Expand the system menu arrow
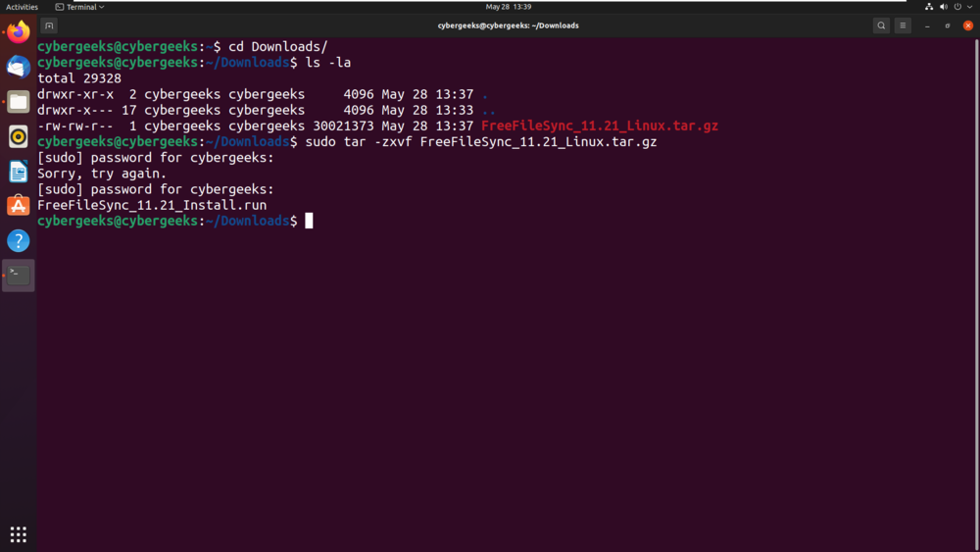The width and height of the screenshot is (980, 552). (969, 7)
